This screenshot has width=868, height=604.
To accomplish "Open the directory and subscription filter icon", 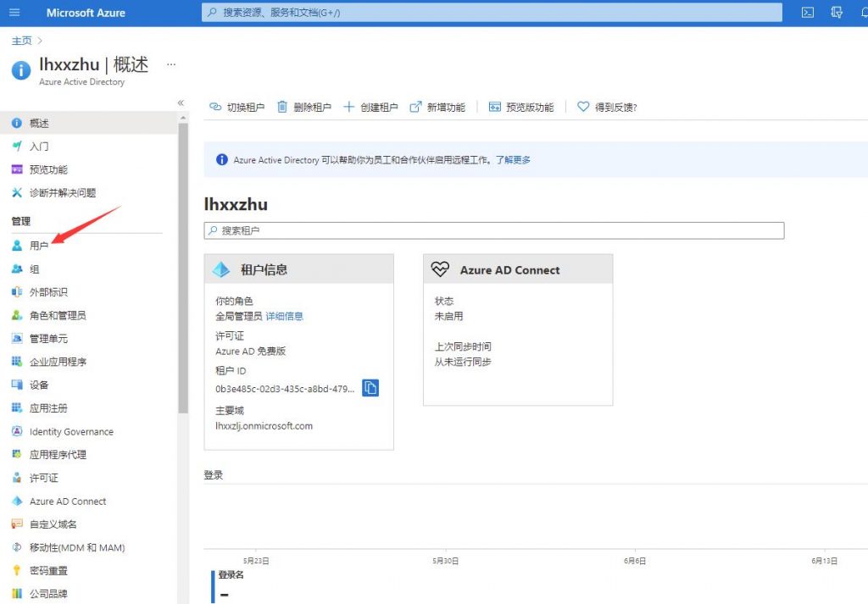I will (837, 12).
